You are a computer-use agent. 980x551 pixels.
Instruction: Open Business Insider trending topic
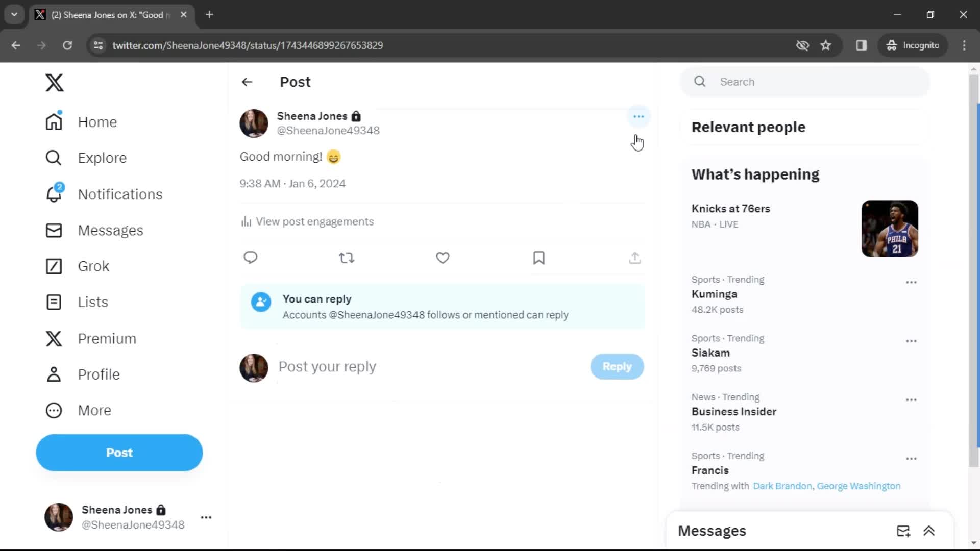tap(734, 412)
